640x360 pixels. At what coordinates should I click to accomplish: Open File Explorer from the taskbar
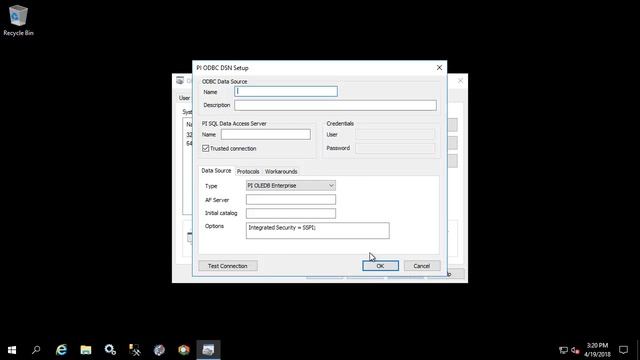[x=86, y=350]
